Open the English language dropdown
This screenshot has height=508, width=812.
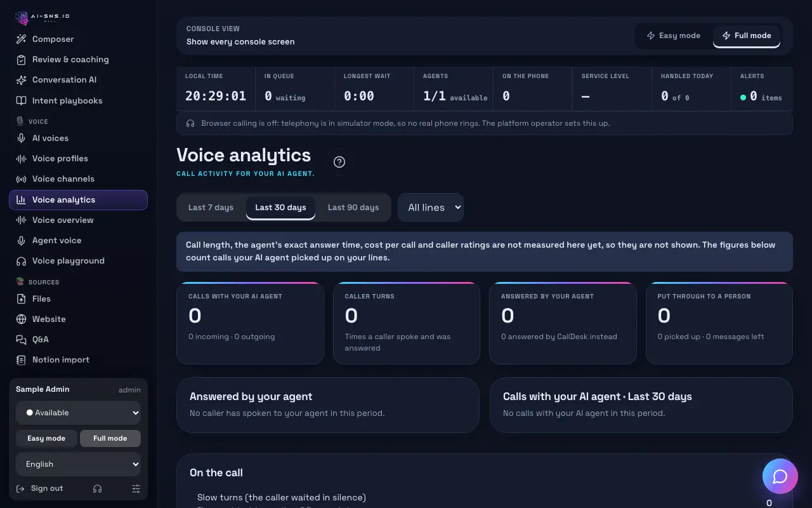[78, 464]
